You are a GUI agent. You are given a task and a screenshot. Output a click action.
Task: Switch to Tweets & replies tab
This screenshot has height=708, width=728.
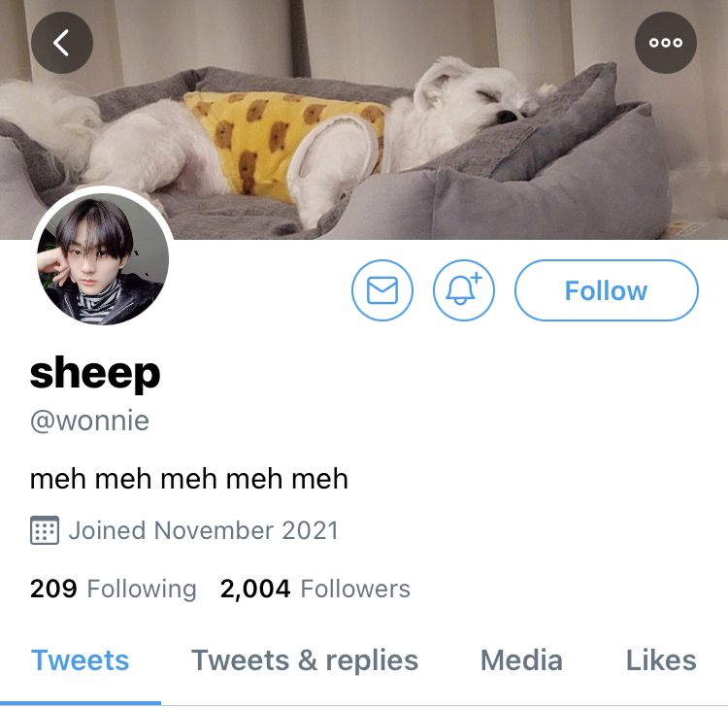click(305, 660)
